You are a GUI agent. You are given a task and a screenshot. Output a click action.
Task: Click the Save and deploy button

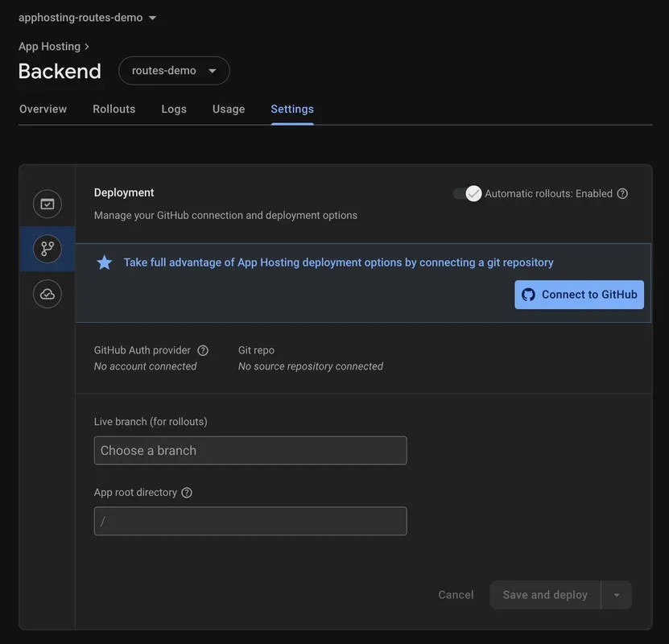545,595
